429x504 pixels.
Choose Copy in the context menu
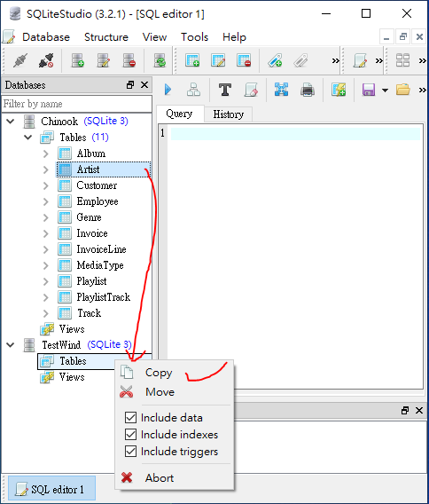(175, 373)
